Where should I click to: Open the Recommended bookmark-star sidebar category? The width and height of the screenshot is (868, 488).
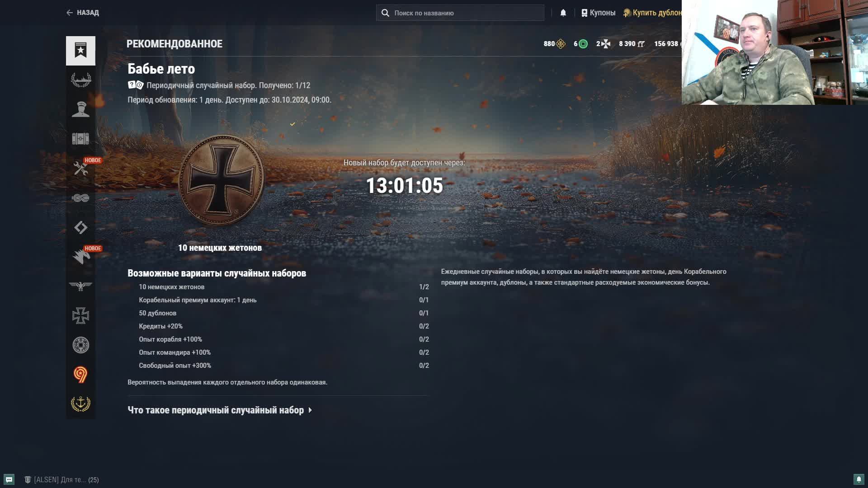tap(80, 51)
